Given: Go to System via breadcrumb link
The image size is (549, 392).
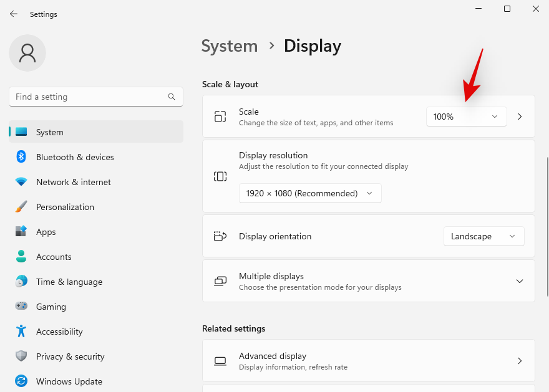Looking at the screenshot, I should [x=229, y=46].
